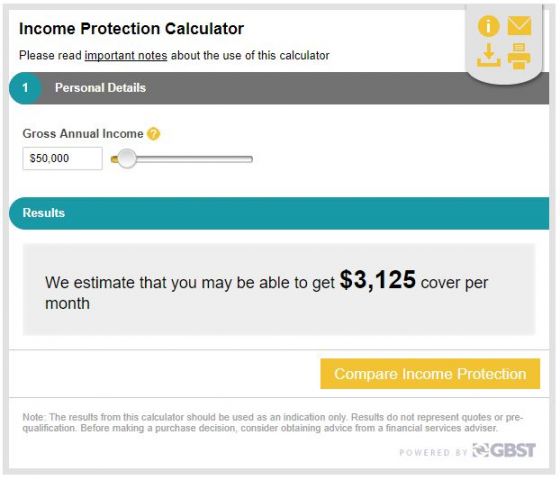Collapse the Results section header
Screen dimensions: 560x480
[x=279, y=213]
